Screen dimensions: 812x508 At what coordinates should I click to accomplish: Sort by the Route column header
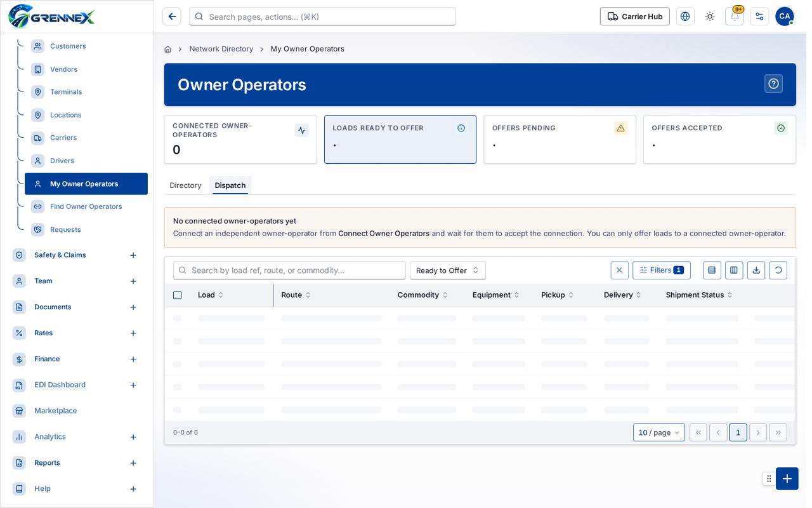[x=296, y=295]
